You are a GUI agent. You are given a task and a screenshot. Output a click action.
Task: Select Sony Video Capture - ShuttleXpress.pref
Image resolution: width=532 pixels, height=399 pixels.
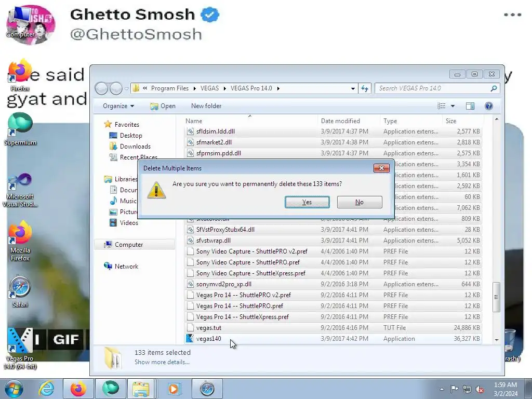[x=251, y=273]
